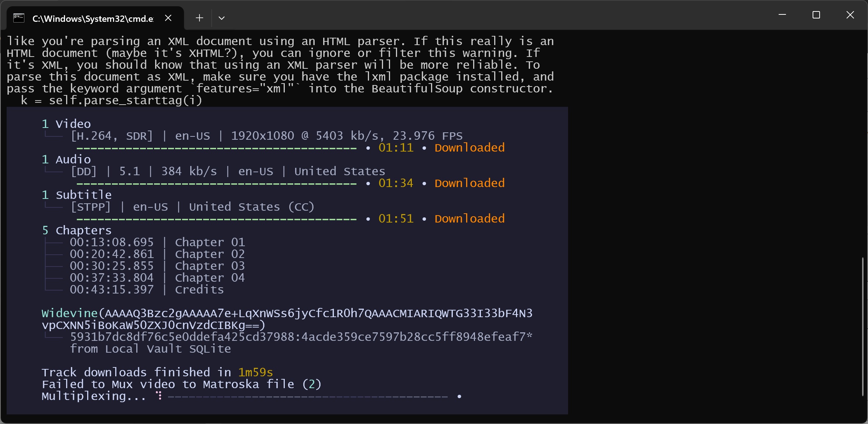868x424 pixels.
Task: Select the C:\Windows\System32\cmd.exe tab
Action: (x=92, y=18)
